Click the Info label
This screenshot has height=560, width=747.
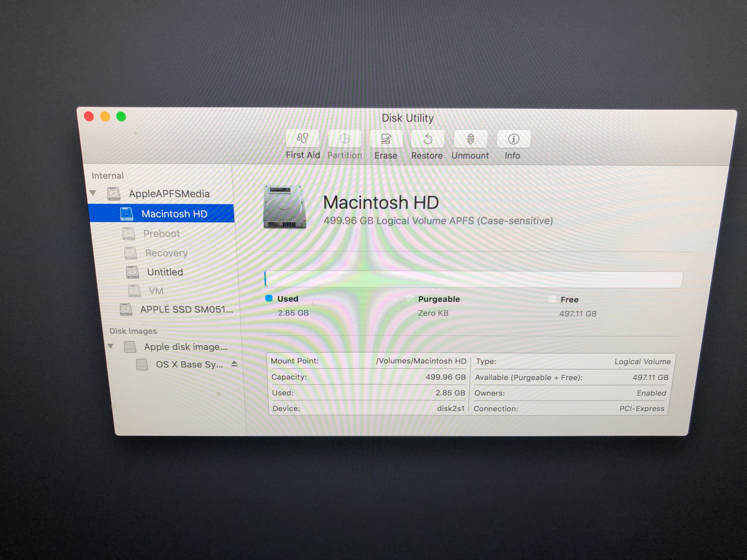tap(512, 156)
